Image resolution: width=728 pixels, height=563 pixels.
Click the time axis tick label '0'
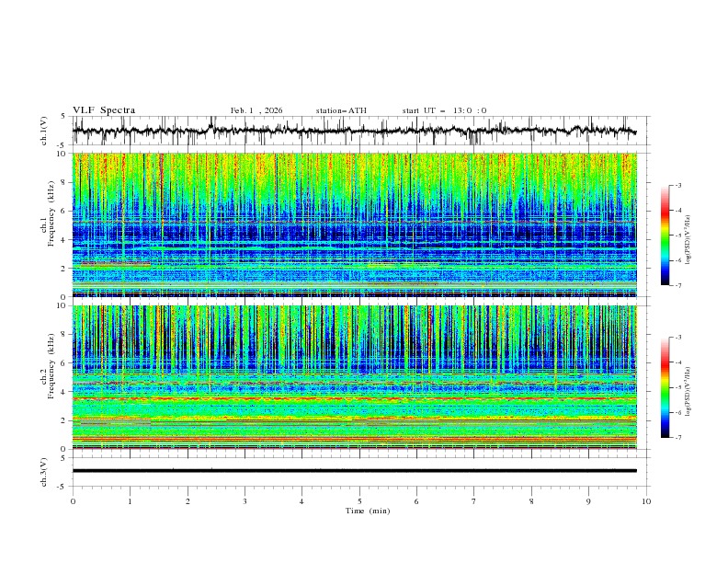[73, 501]
